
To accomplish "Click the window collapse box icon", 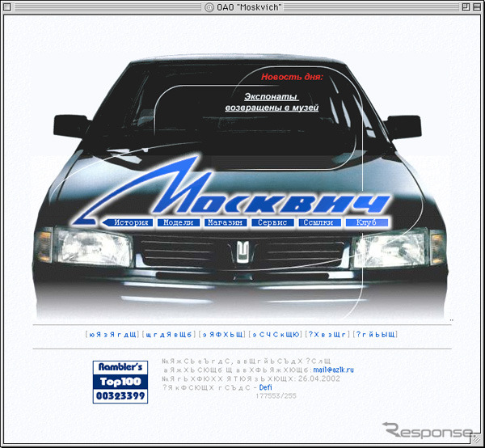I will (476, 6).
